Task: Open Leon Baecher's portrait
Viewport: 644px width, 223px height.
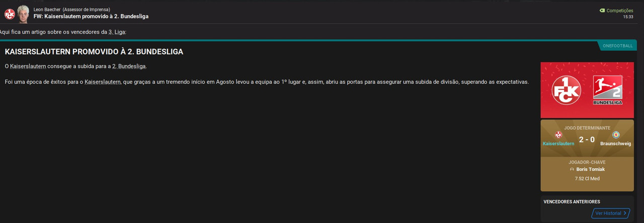Action: coord(23,14)
